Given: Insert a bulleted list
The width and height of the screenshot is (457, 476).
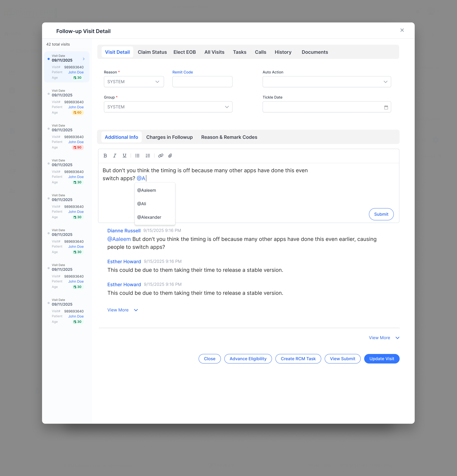Looking at the screenshot, I should [137, 156].
